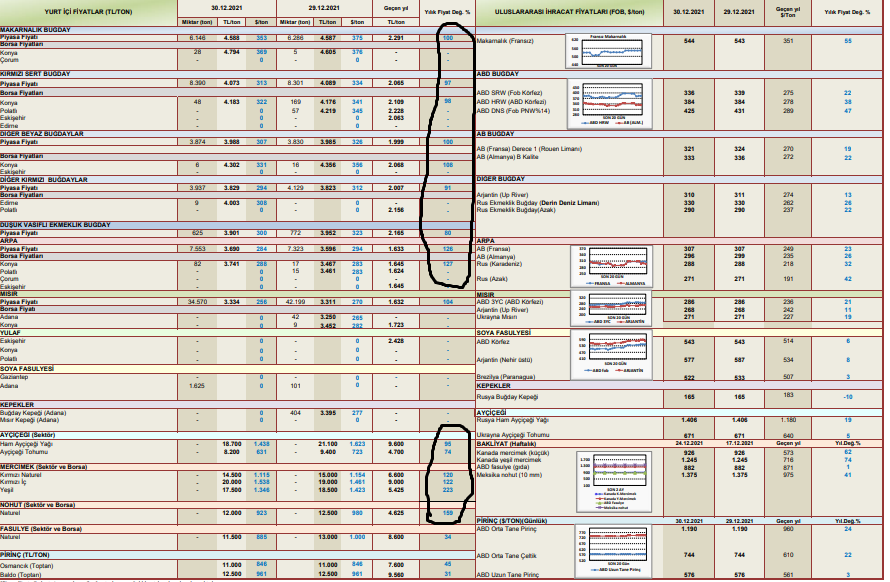Select 'ABD 3YC (ABD Körfezi)' row label

pyautogui.click(x=510, y=302)
